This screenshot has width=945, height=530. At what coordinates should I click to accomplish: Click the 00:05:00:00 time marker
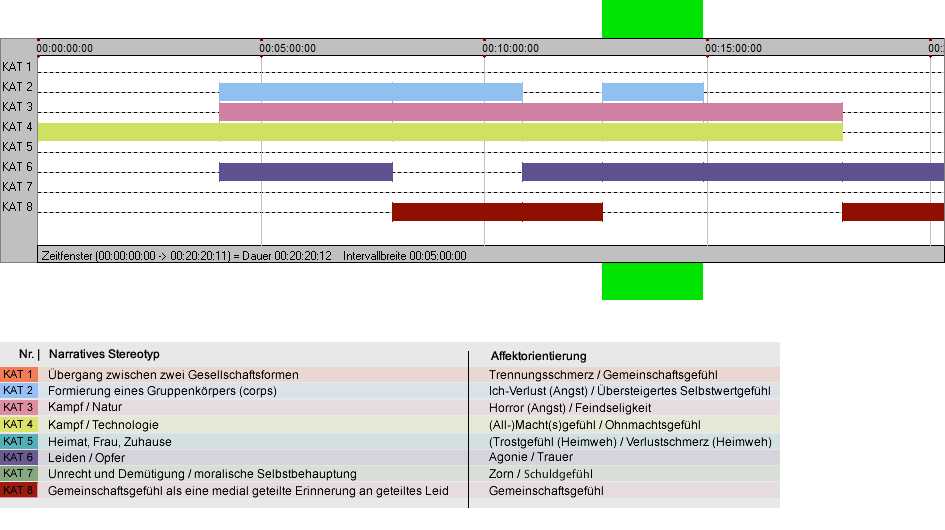pos(287,48)
